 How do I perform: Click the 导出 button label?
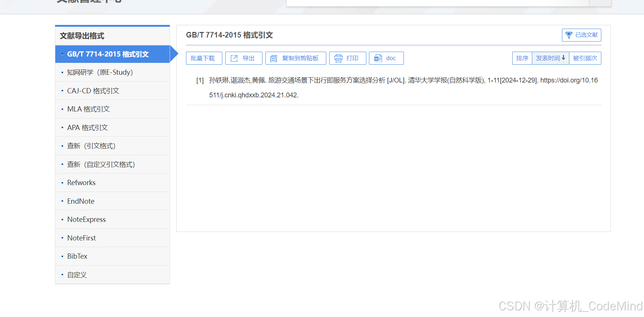(x=248, y=58)
